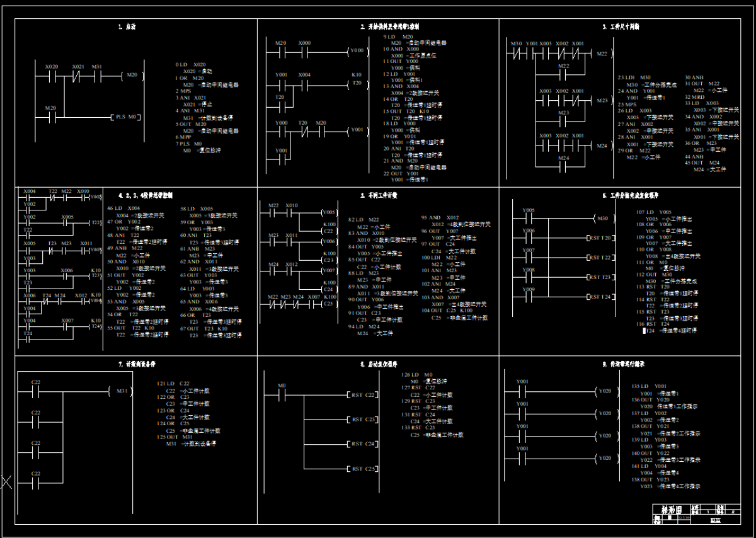Click the RST T20 instruction box
The width and height of the screenshot is (756, 538).
[600, 238]
